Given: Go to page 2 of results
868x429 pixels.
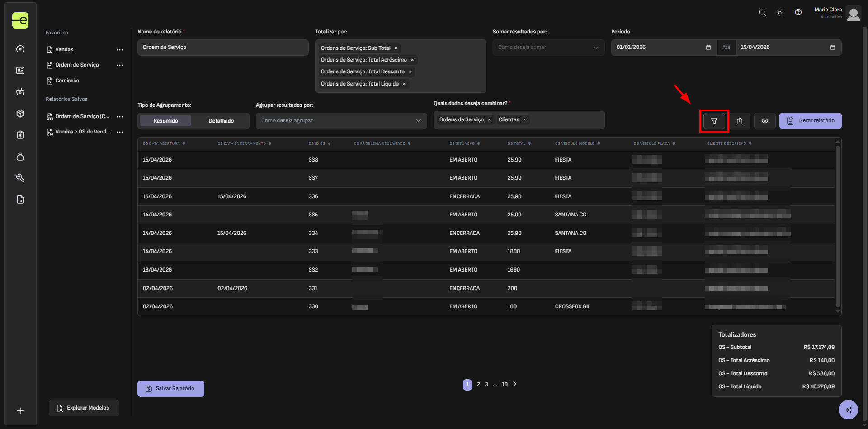Looking at the screenshot, I should click(478, 384).
